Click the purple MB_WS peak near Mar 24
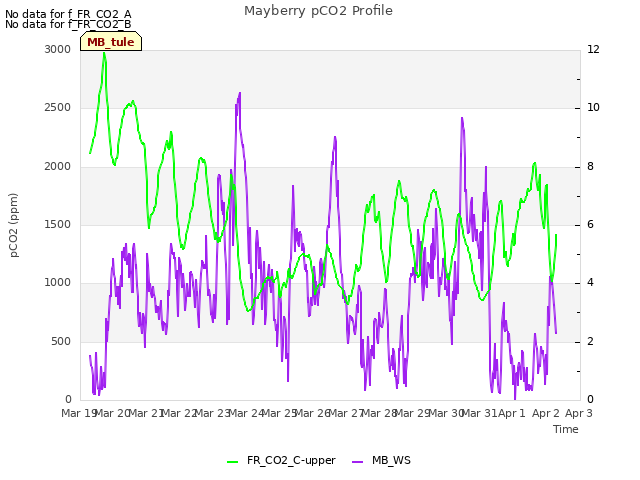 click(240, 93)
